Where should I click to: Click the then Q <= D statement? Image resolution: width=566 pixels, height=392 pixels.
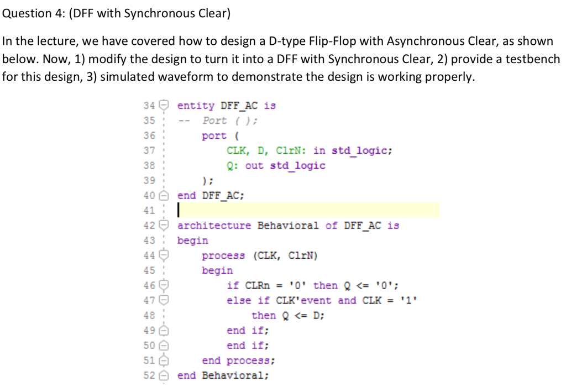pos(287,315)
